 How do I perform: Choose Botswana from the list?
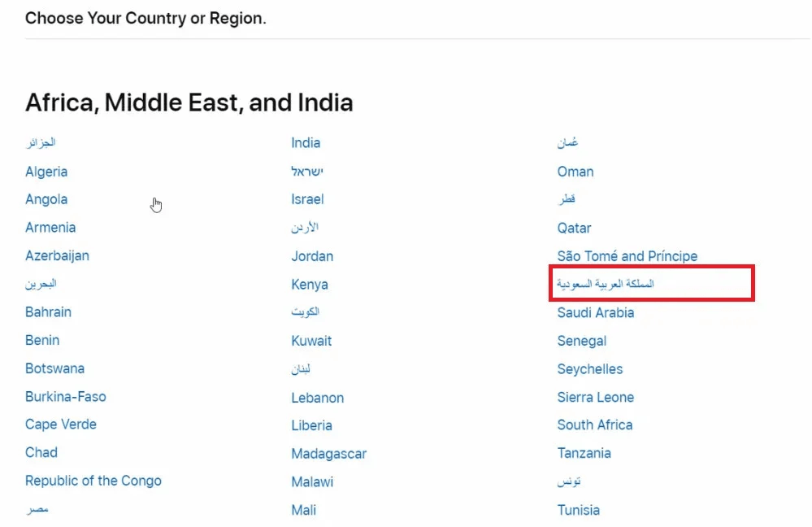54,368
